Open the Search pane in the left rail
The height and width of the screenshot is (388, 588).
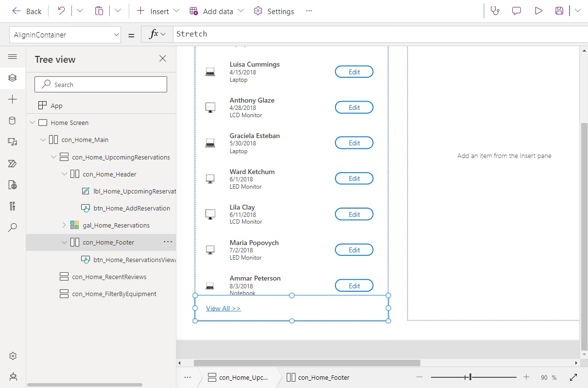coord(13,227)
